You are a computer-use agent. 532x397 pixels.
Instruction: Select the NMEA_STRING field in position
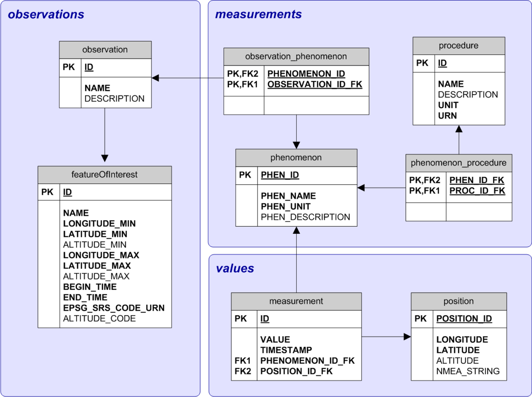[468, 371]
